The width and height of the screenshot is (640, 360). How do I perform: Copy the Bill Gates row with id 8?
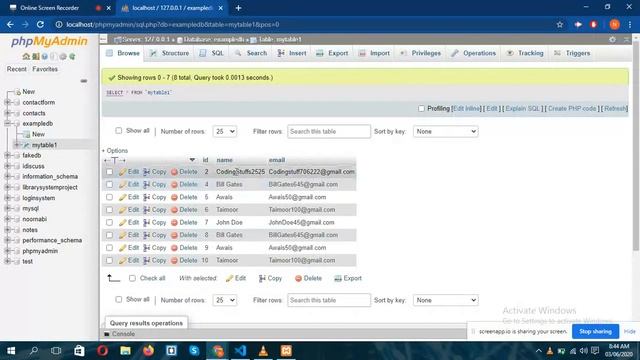coord(155,235)
